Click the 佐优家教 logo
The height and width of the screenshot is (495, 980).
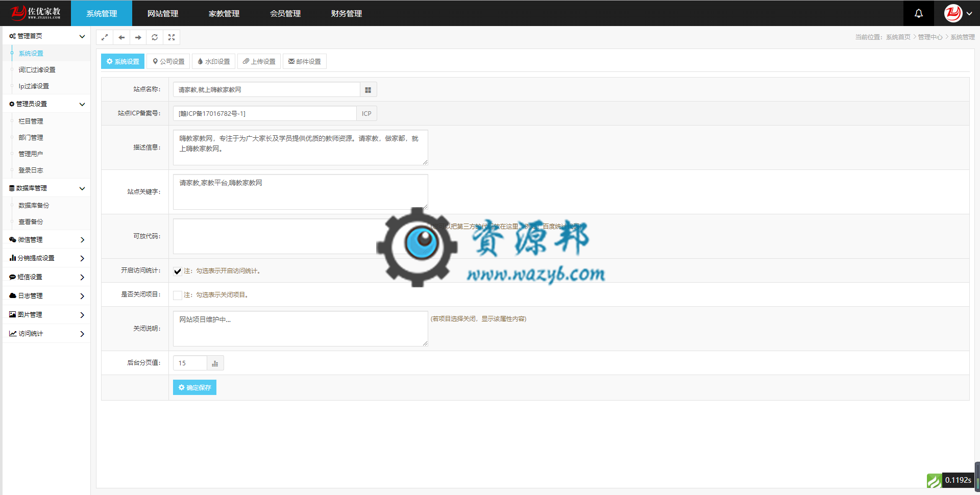pos(36,13)
